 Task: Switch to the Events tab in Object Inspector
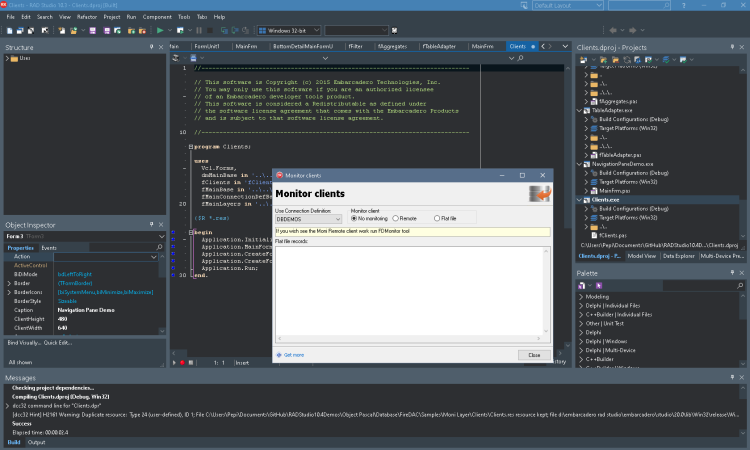[x=49, y=248]
